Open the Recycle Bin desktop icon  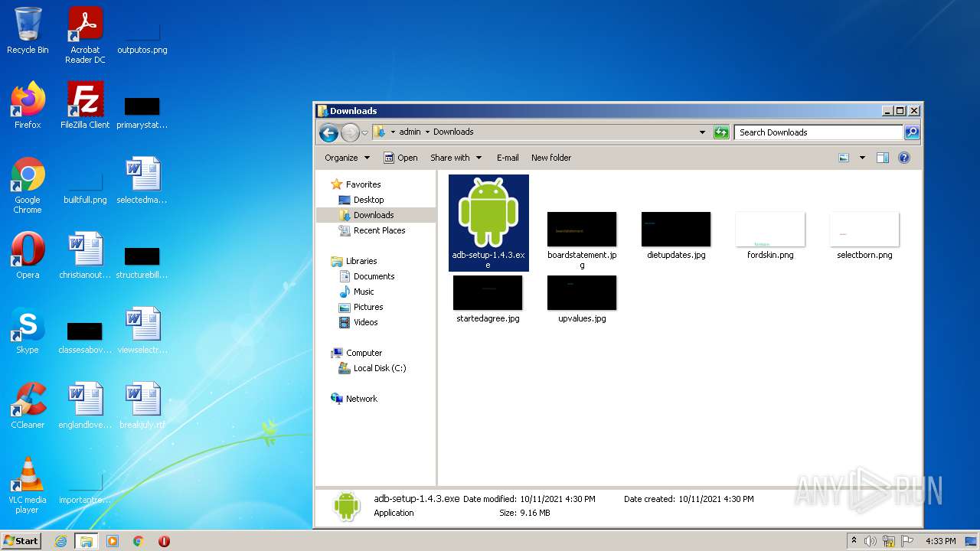pyautogui.click(x=28, y=31)
